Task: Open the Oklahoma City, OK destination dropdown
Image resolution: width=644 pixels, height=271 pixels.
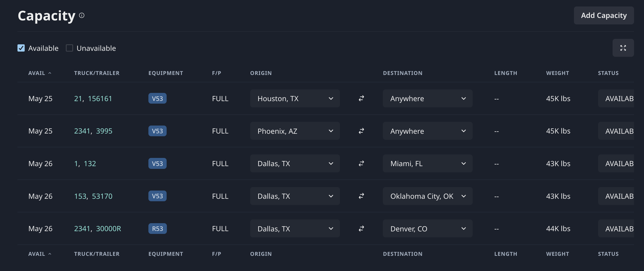Action: pyautogui.click(x=428, y=196)
